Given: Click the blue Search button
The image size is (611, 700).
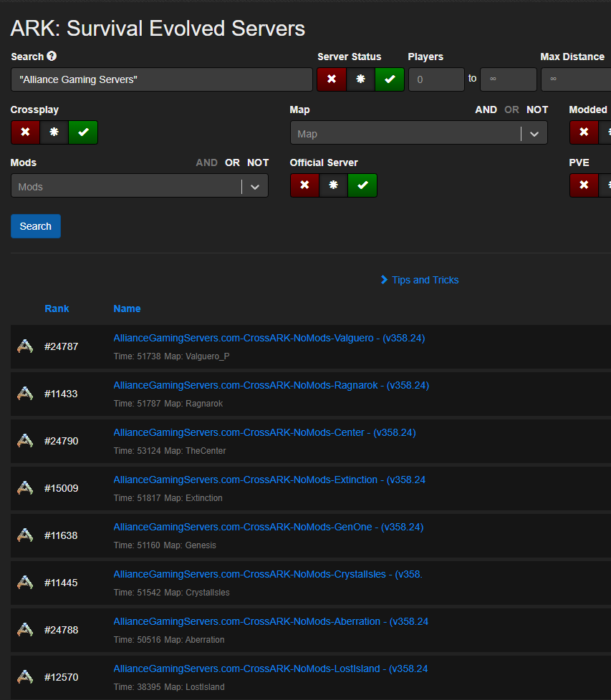Looking at the screenshot, I should [36, 226].
